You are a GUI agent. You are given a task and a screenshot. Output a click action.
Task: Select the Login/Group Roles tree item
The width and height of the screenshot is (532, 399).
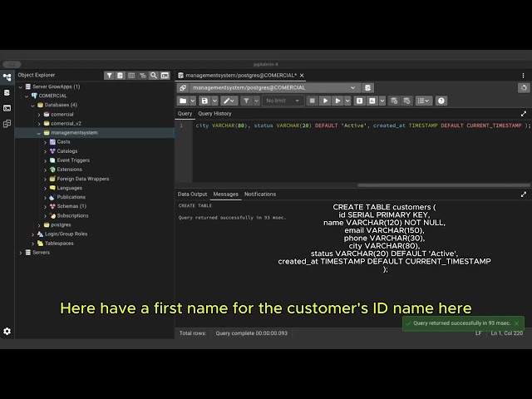66,234
